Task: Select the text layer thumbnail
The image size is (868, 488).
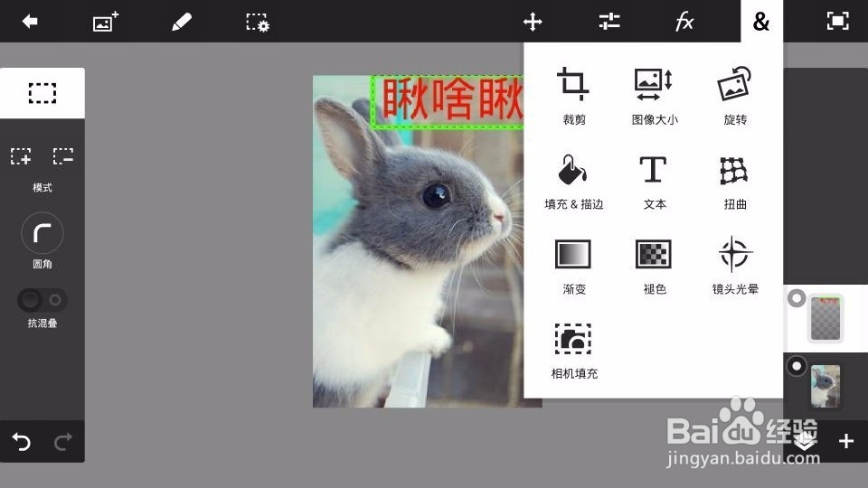Action: pyautogui.click(x=826, y=318)
